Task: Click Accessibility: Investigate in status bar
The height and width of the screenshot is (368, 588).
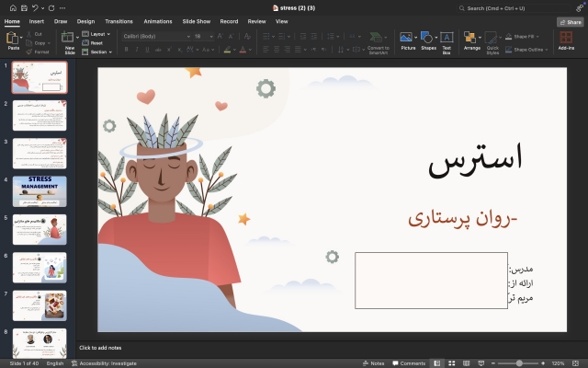Action: pyautogui.click(x=104, y=363)
